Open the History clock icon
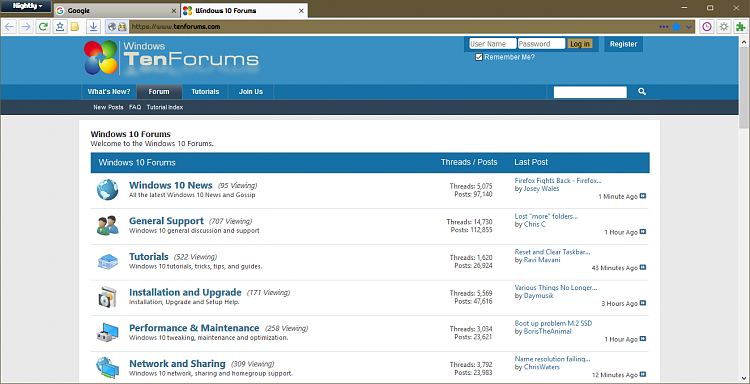 [x=707, y=27]
